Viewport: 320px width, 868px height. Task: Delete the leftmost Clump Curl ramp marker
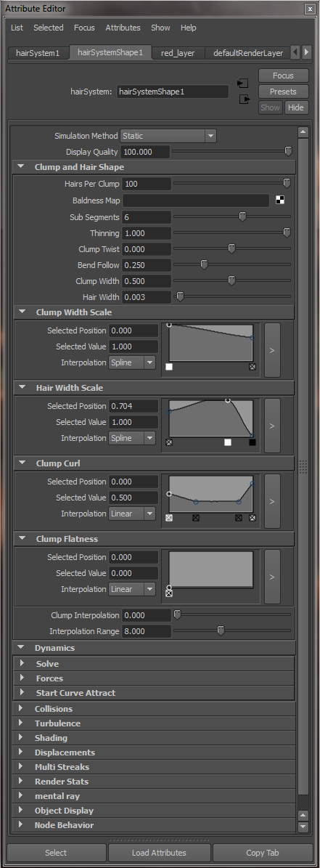[x=169, y=518]
